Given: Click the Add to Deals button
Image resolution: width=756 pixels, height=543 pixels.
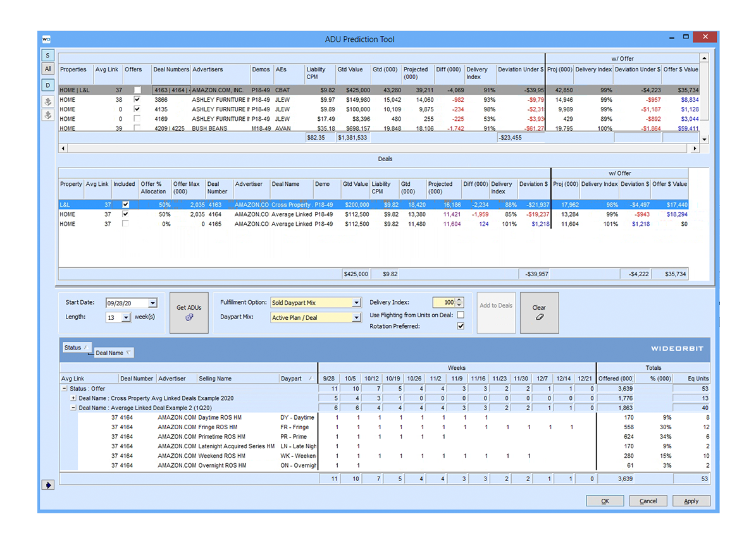Looking at the screenshot, I should [x=496, y=313].
